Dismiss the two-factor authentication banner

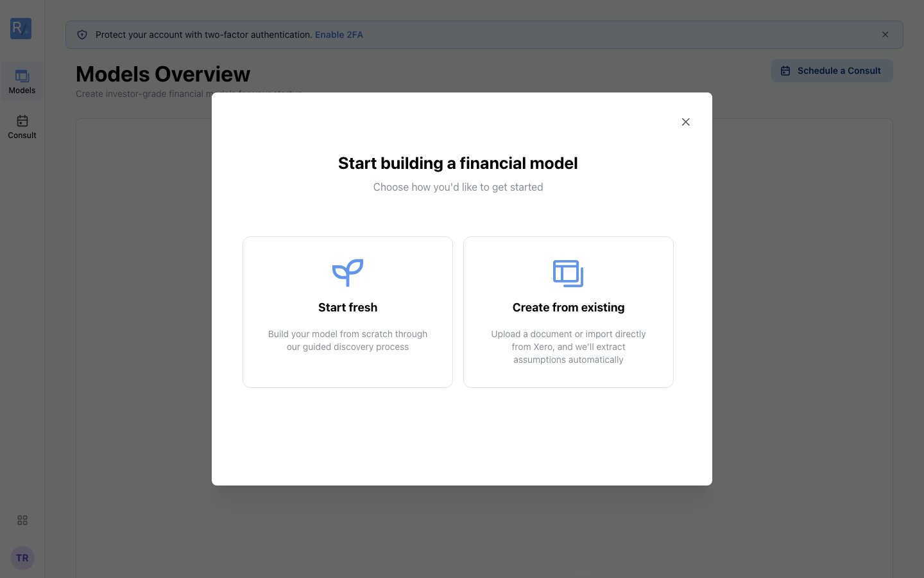click(x=885, y=35)
